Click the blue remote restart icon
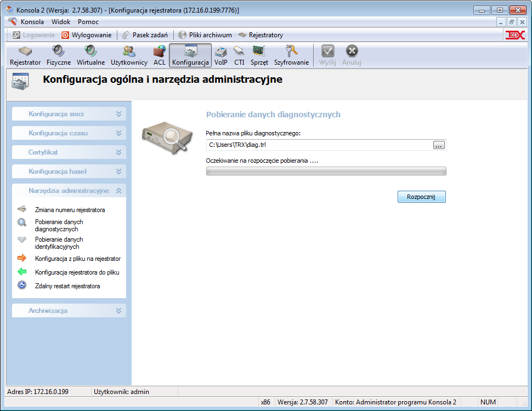 22,285
